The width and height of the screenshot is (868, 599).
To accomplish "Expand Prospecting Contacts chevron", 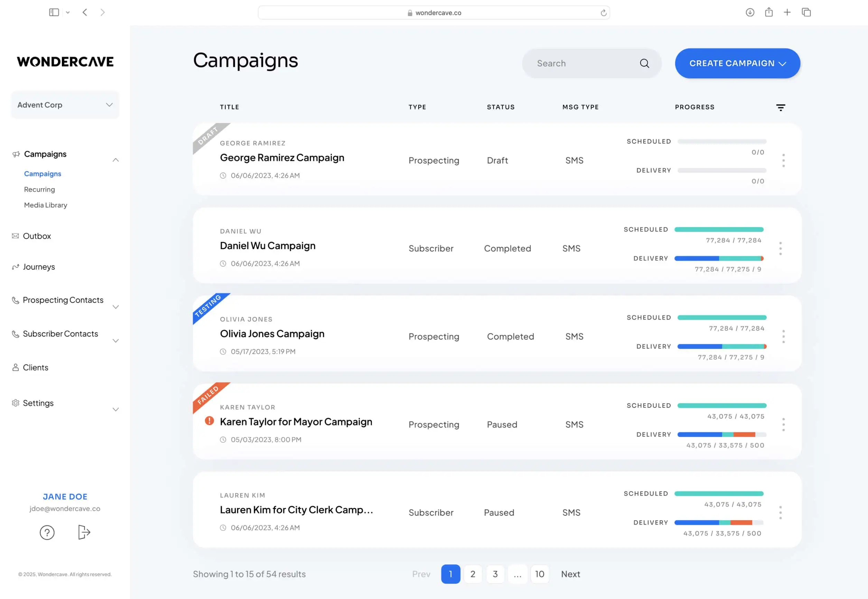I will coord(115,307).
